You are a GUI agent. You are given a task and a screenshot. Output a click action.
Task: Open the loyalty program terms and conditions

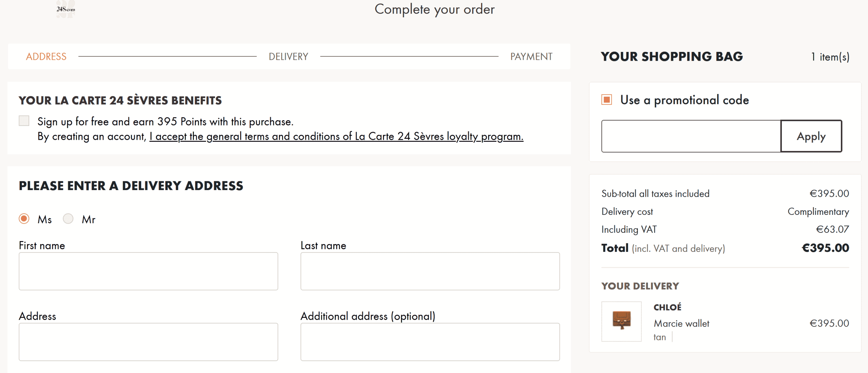click(x=337, y=136)
